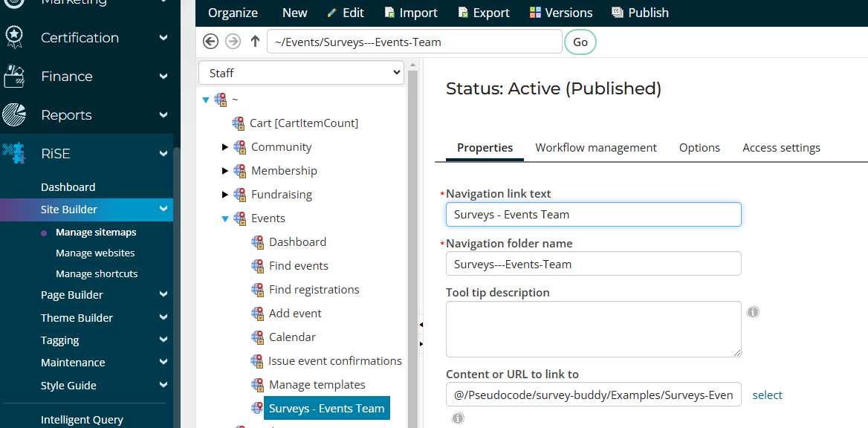Click the tree panel scrollbar up arrow

412,65
